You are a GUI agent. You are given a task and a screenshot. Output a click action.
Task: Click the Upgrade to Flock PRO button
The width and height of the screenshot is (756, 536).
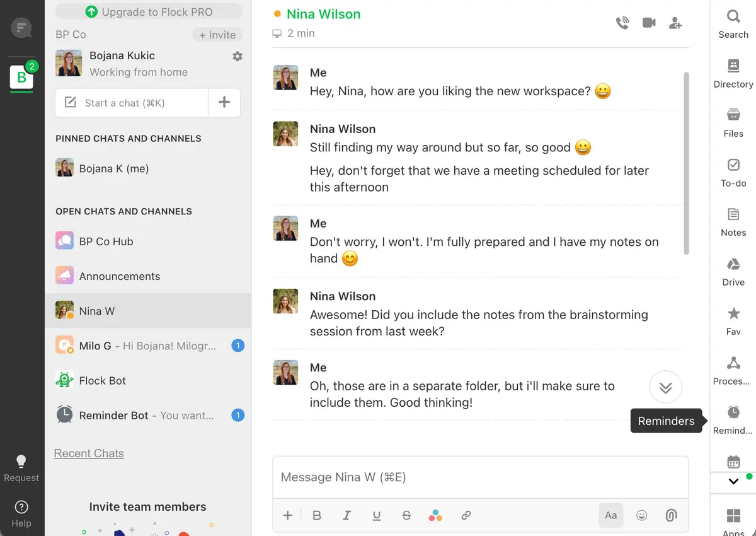click(149, 12)
